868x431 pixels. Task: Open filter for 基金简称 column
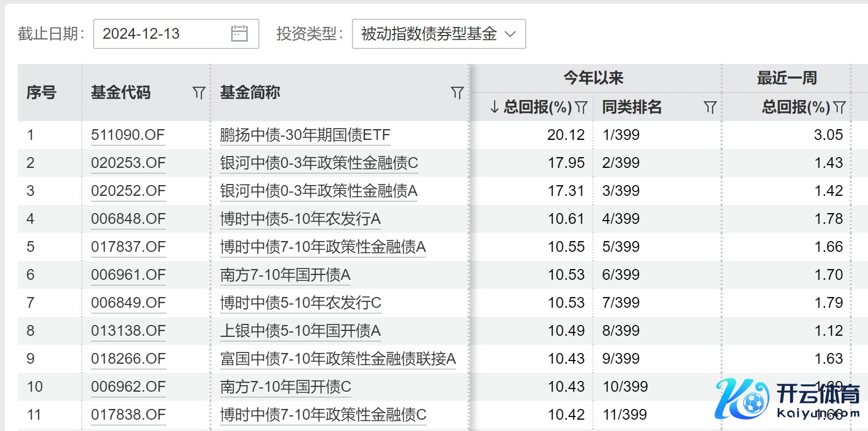[x=457, y=93]
